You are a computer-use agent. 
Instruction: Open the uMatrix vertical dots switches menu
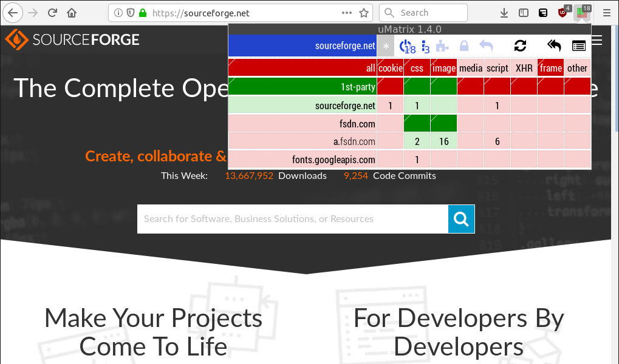point(426,47)
